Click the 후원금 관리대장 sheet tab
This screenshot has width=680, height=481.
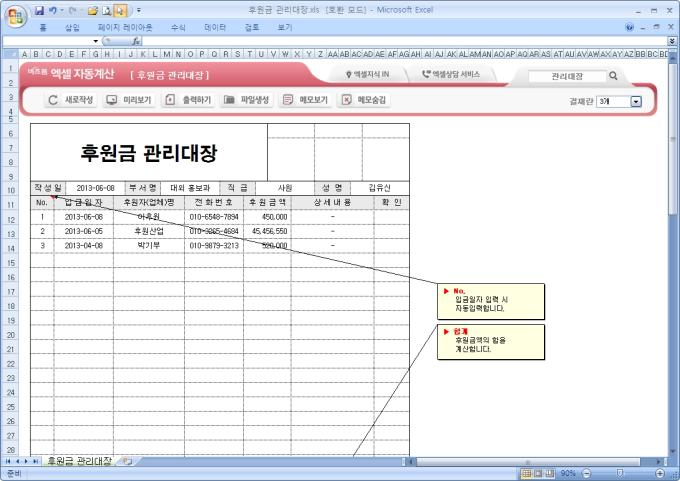point(79,461)
